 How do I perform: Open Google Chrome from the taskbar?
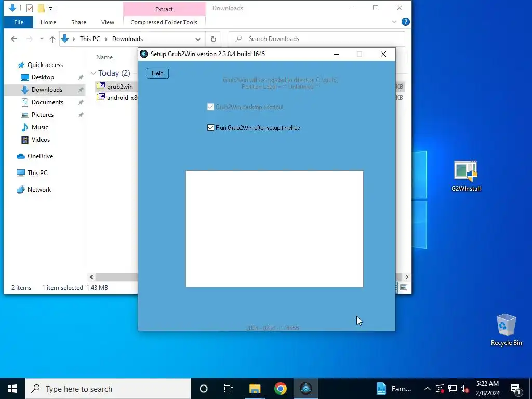[280, 389]
